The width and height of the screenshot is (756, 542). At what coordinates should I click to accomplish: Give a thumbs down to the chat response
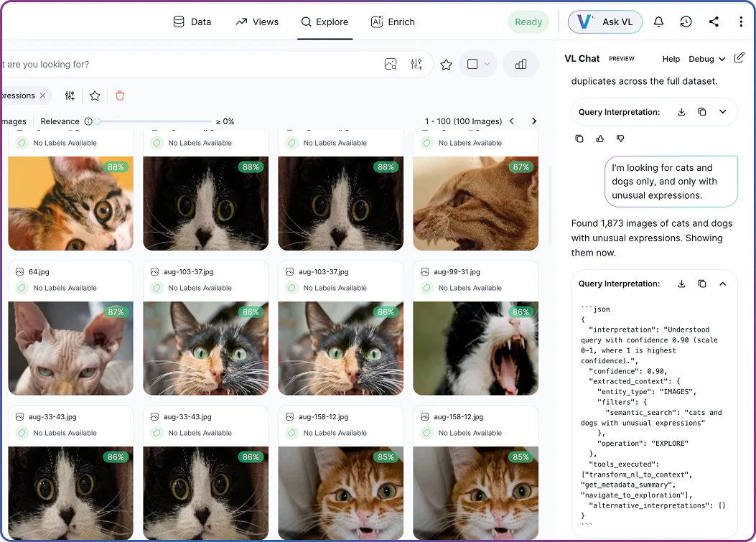620,138
